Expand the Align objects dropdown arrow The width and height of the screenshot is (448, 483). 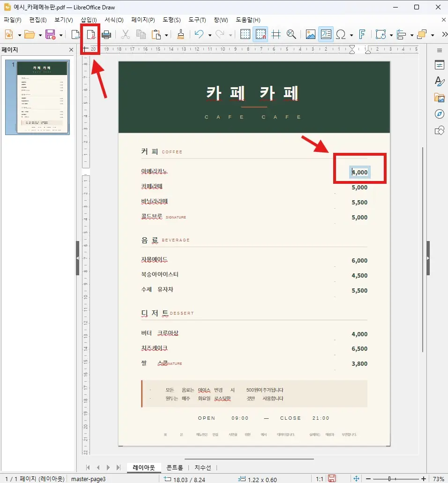412,35
